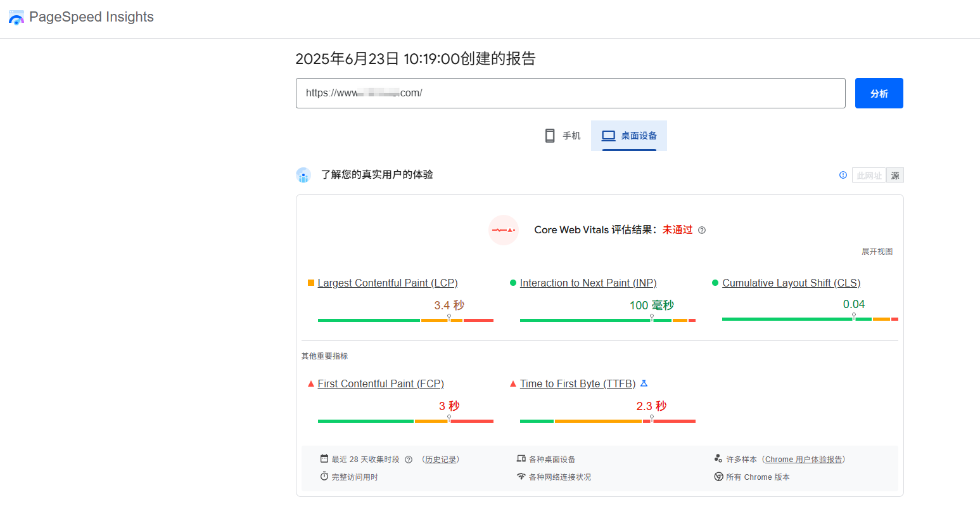The width and height of the screenshot is (980, 509).
Task: Click the Chrome icon beside 所有 Chrome 版本
Action: coord(719,477)
